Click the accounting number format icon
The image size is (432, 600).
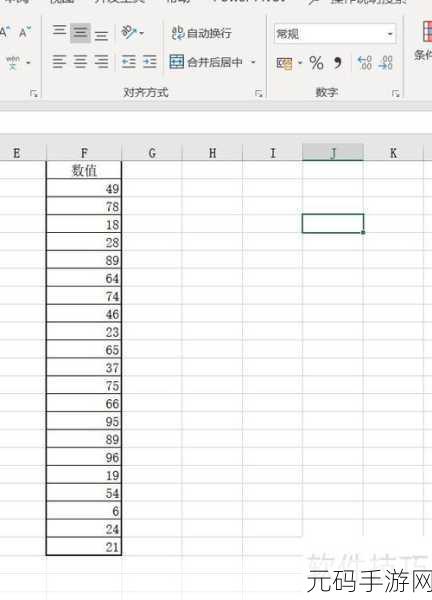click(284, 63)
